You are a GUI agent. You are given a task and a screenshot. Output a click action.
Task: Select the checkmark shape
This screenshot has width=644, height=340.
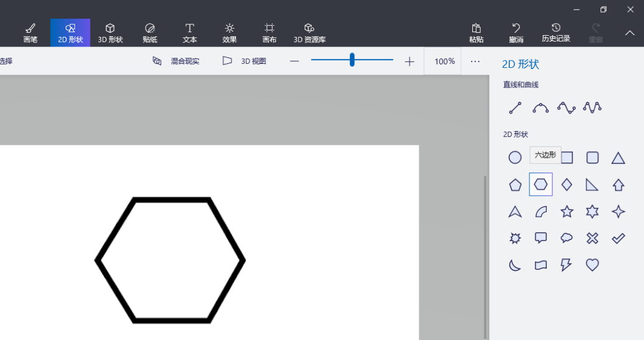pos(618,238)
